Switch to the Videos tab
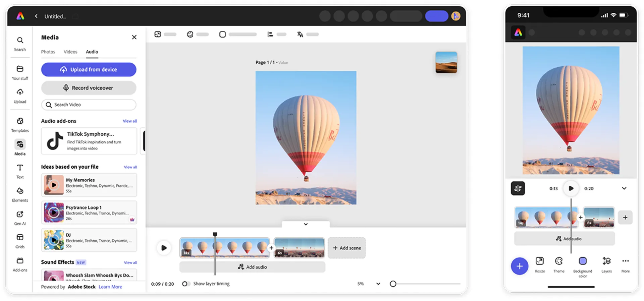644x301 pixels. (x=70, y=52)
